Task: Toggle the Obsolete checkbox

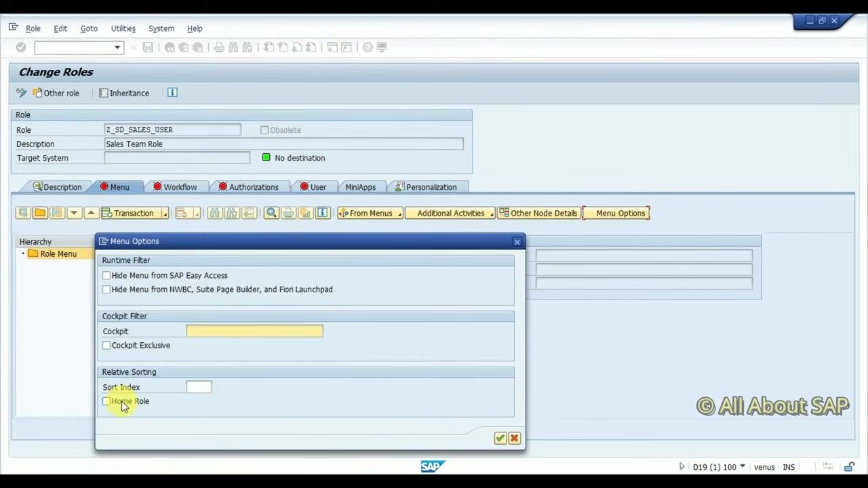Action: click(264, 130)
